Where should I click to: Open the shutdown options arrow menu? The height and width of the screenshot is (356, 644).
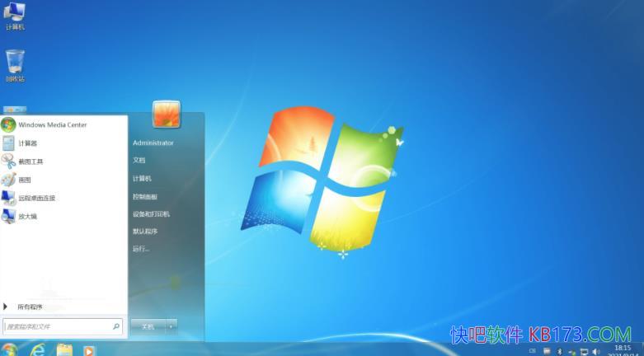coord(172,326)
